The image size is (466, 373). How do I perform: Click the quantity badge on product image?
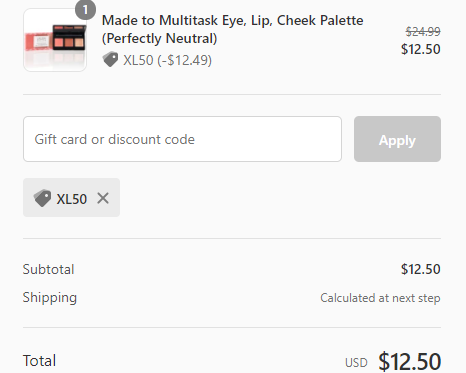[85, 10]
